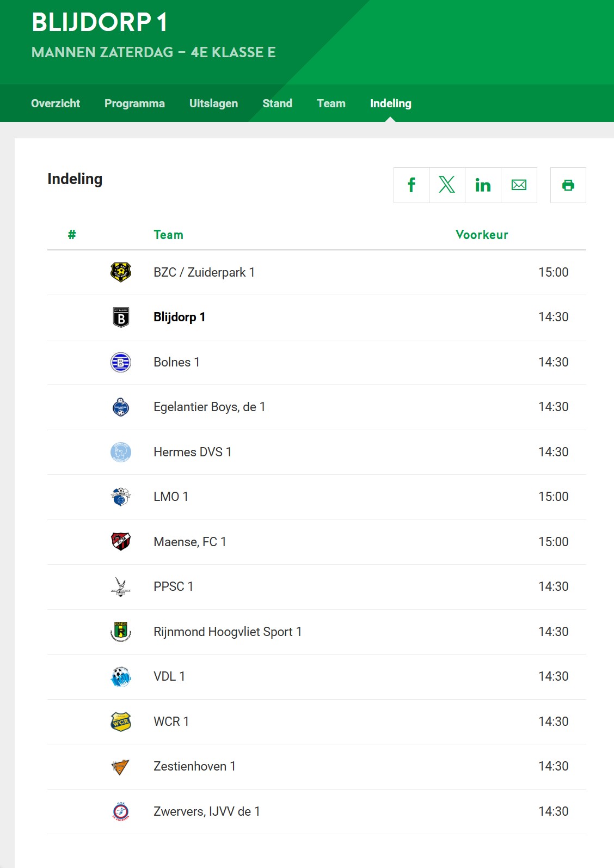
Task: Share the page on Facebook
Action: [x=412, y=185]
